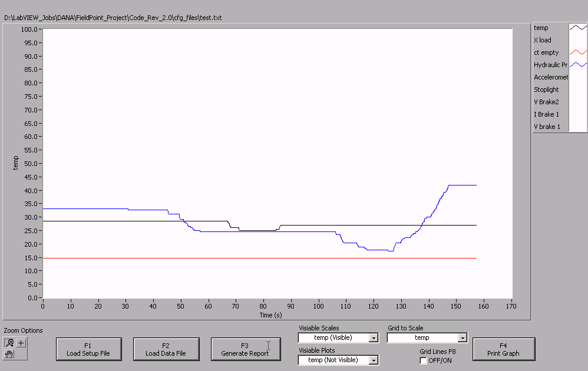
Task: Click F2 Load Data File button
Action: (x=166, y=349)
